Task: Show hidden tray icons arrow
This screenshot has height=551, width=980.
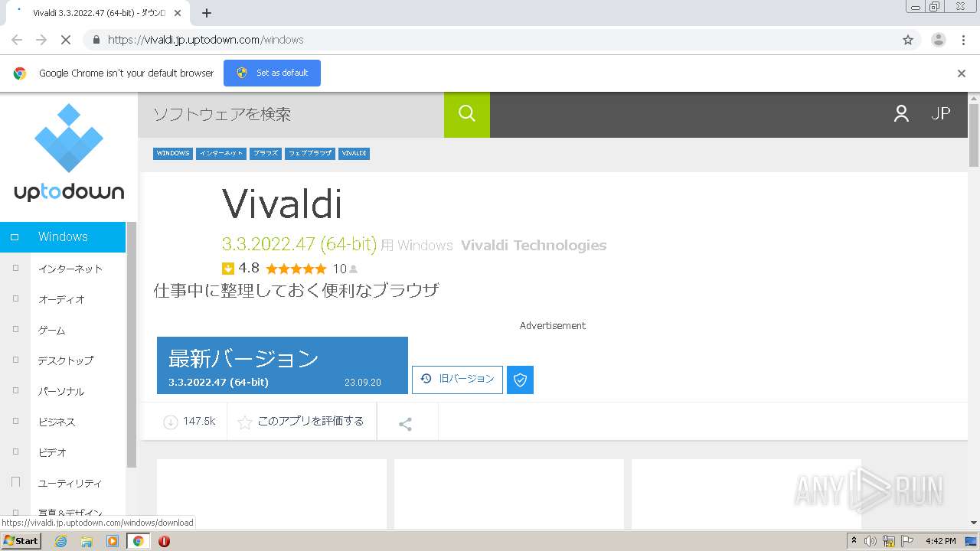Action: pyautogui.click(x=854, y=541)
